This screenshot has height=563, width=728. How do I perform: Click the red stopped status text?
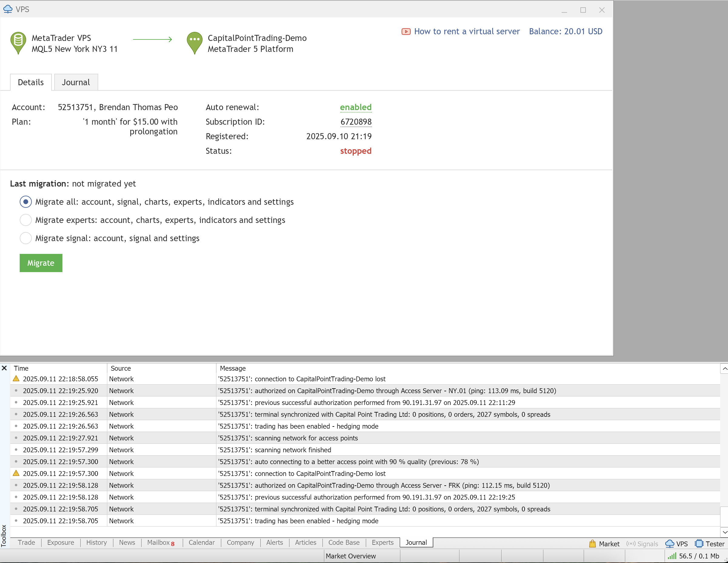(x=356, y=151)
